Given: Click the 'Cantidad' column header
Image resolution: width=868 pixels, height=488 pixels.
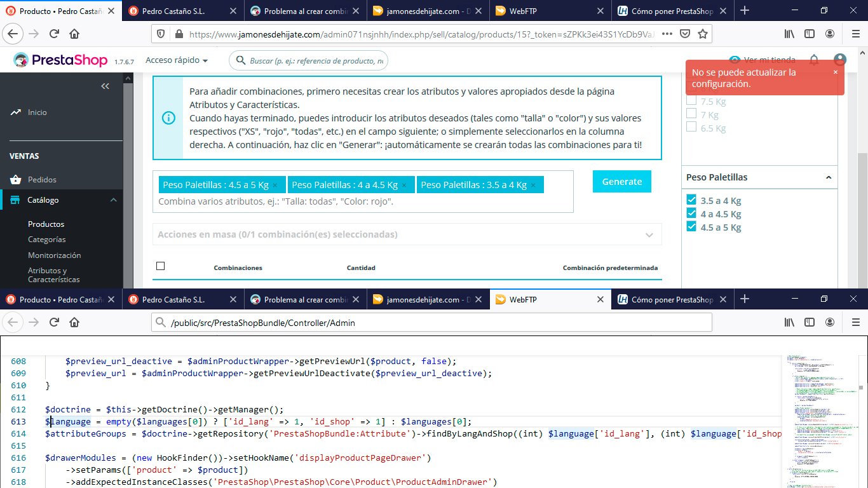Looking at the screenshot, I should [361, 268].
